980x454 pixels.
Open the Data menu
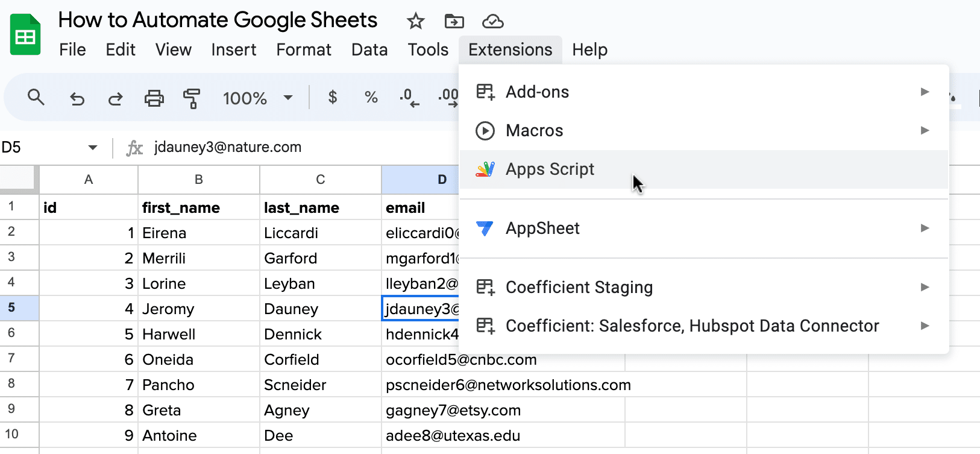(369, 49)
